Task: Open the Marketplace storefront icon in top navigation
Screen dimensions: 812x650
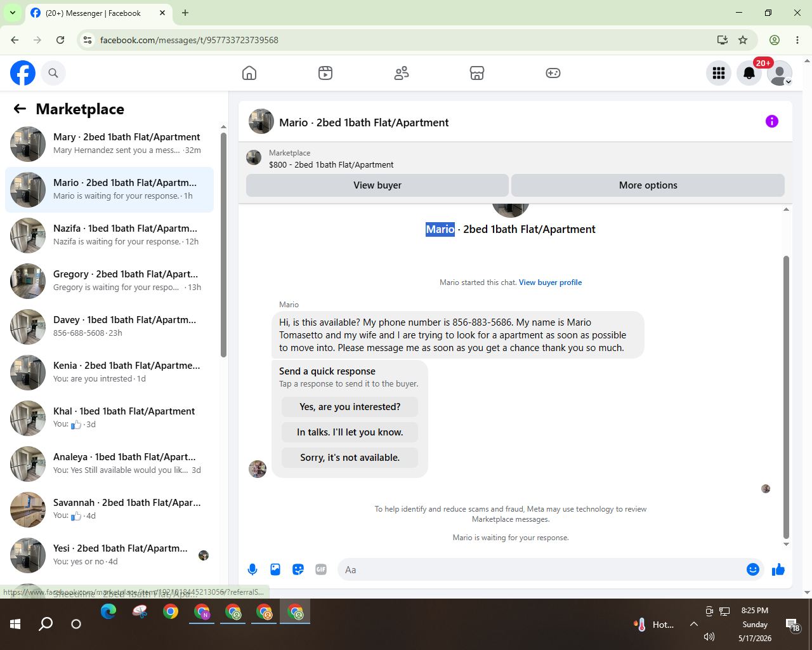Action: click(477, 73)
